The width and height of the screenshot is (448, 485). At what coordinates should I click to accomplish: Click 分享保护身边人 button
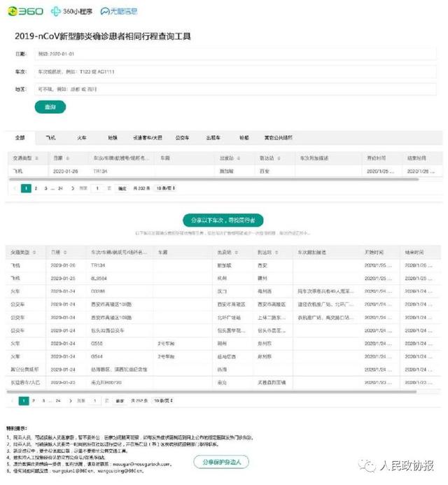221,462
